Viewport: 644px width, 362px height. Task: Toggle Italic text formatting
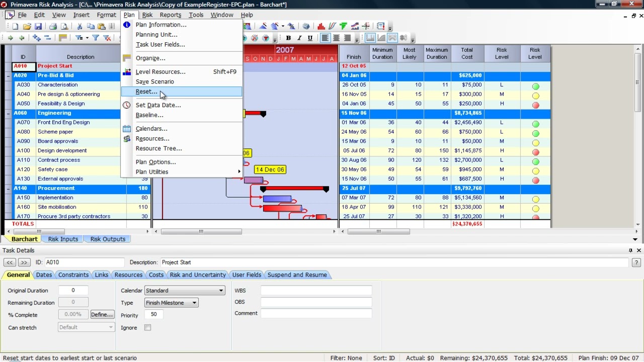[x=299, y=38]
